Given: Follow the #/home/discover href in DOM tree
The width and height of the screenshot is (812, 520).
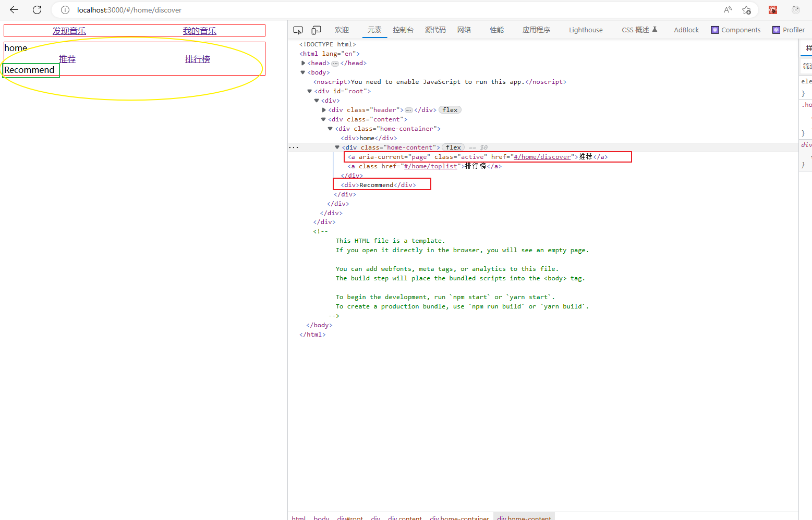Looking at the screenshot, I should 542,157.
